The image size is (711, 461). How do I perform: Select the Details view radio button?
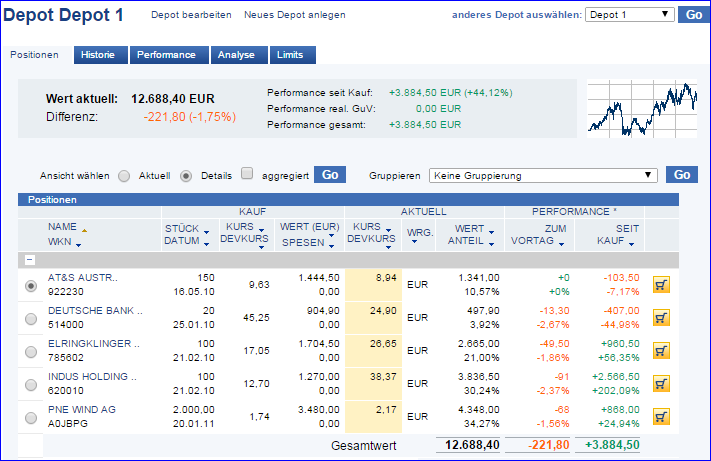186,176
